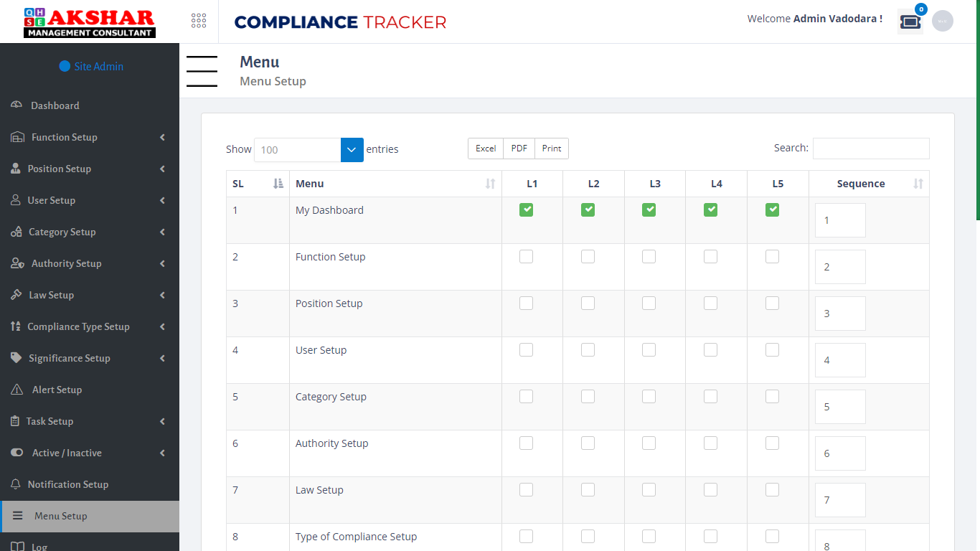The image size is (980, 551).
Task: Click inside the Search field
Action: [x=870, y=149]
